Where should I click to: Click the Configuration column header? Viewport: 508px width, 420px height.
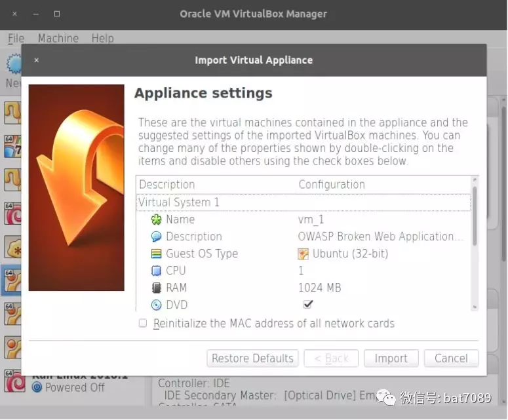332,185
